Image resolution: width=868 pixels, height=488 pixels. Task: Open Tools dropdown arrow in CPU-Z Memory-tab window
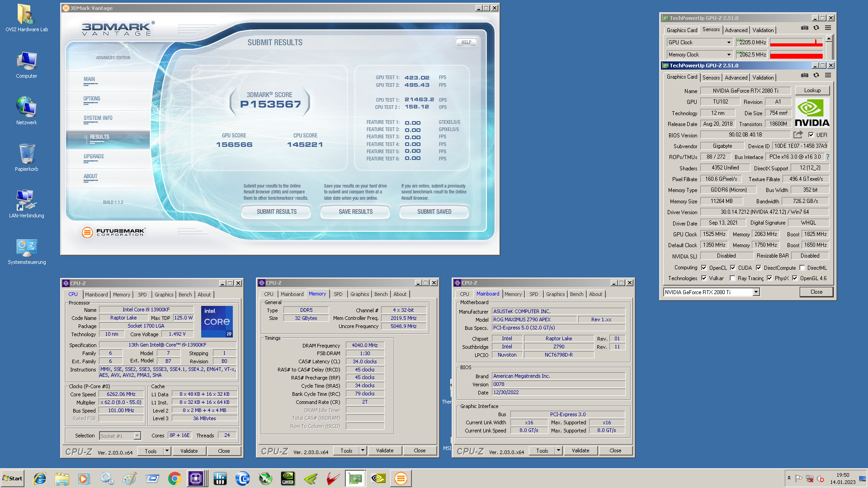click(363, 450)
